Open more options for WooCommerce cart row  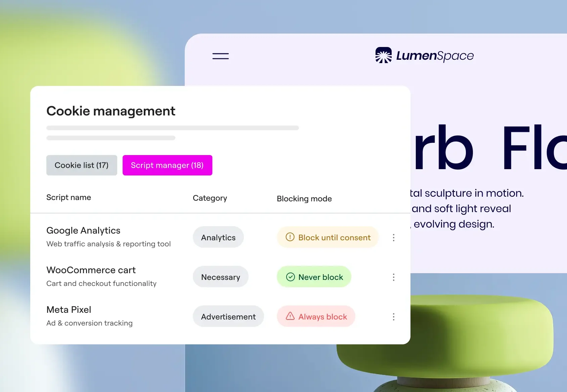pyautogui.click(x=394, y=277)
